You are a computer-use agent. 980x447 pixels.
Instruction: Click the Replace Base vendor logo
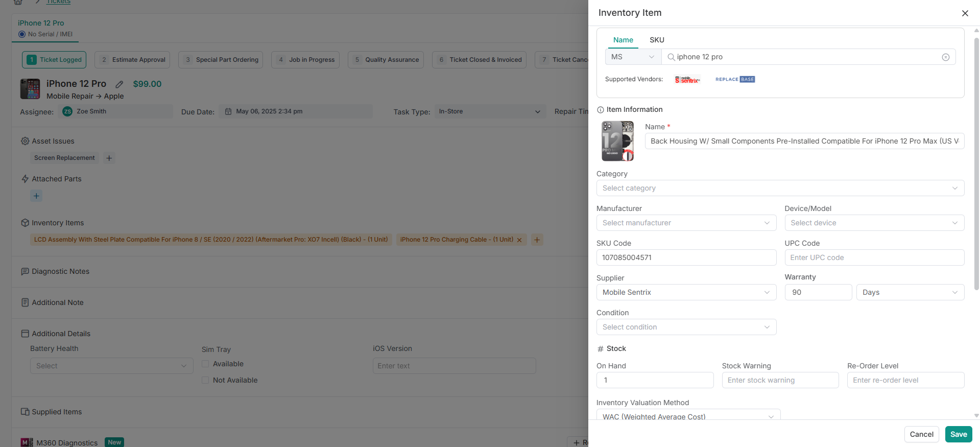735,79
